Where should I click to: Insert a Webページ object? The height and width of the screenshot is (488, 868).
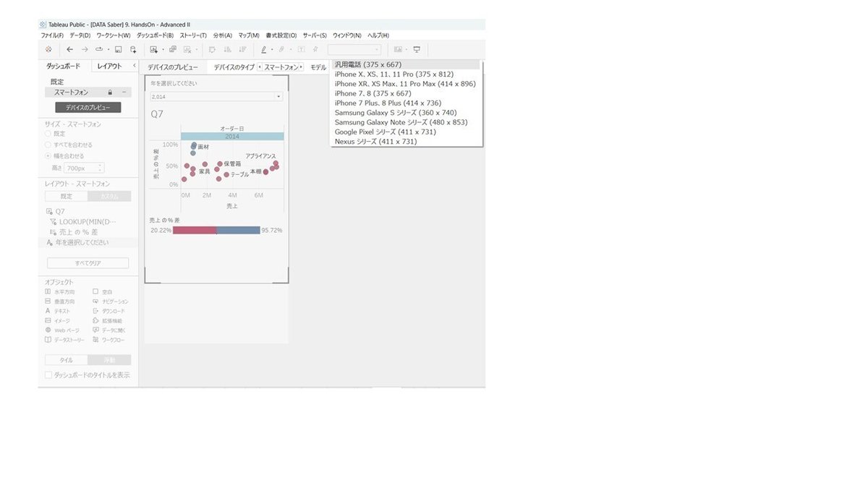(x=65, y=330)
